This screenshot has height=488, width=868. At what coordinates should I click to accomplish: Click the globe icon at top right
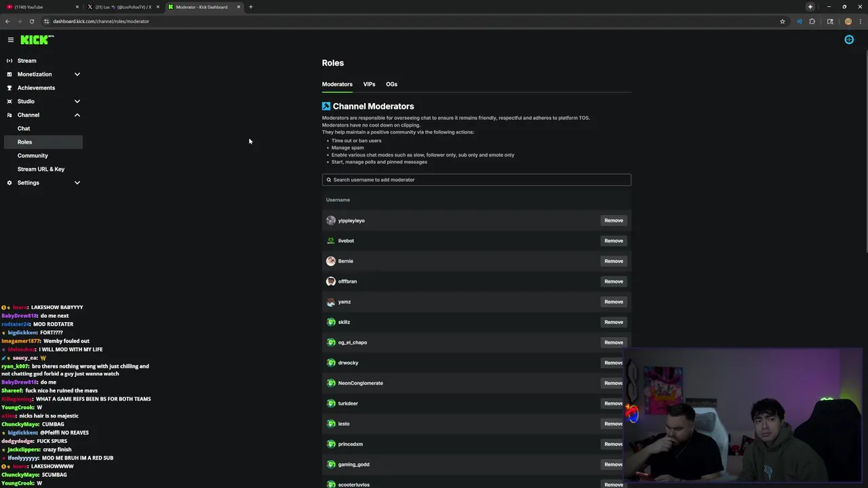[x=849, y=39]
